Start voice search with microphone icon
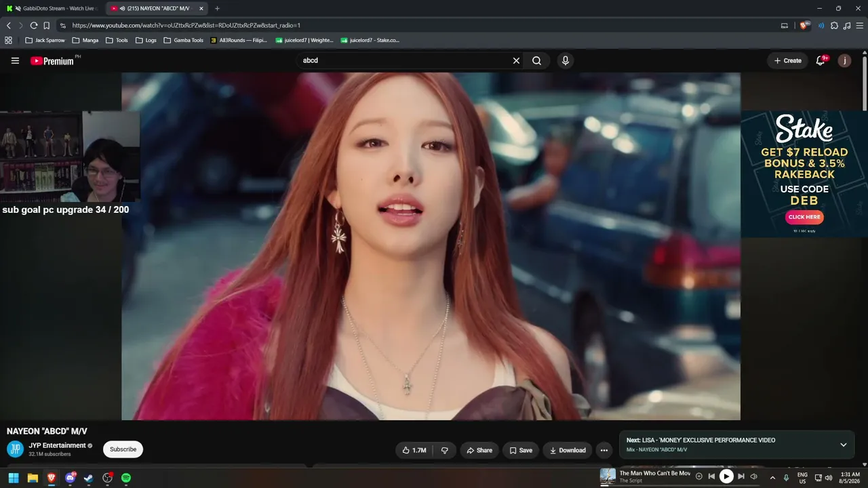 [x=565, y=60]
